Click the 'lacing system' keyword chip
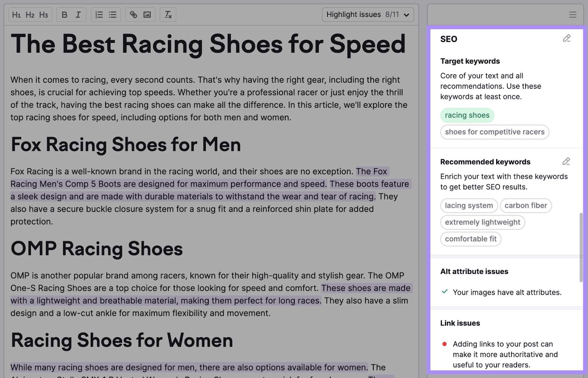The image size is (588, 378). pos(469,206)
